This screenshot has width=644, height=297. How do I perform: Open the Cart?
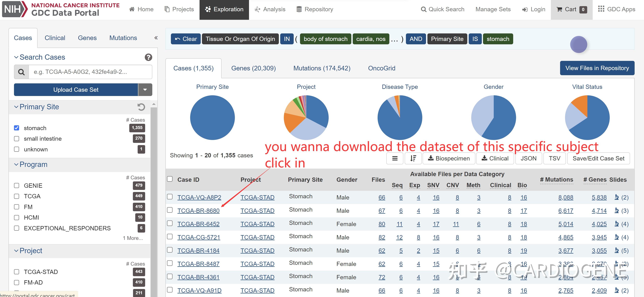(571, 9)
